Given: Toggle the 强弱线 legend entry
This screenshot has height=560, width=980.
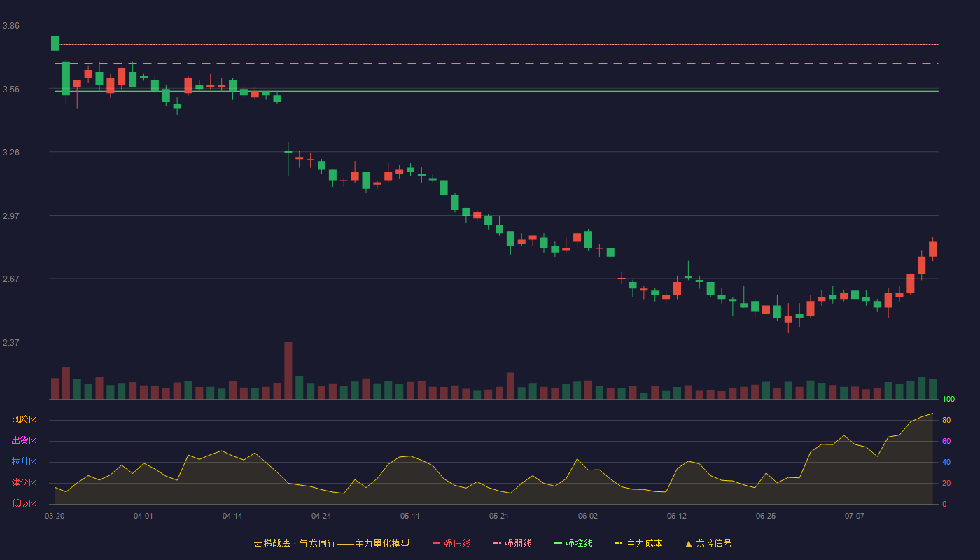Looking at the screenshot, I should [512, 543].
